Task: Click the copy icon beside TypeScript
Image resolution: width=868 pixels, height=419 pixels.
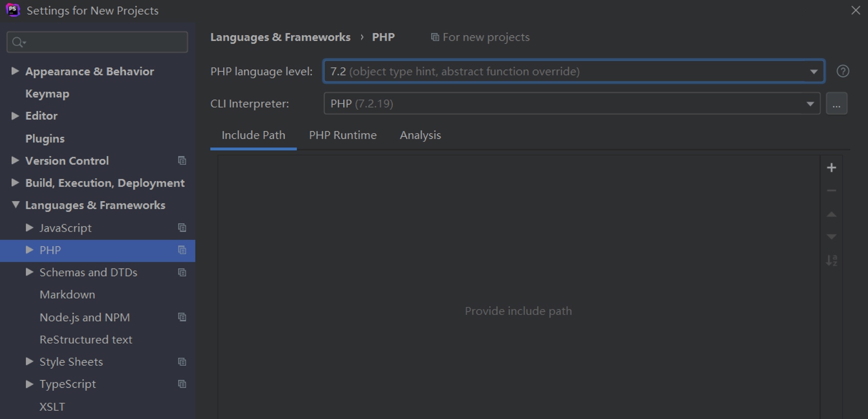Action: 182,384
